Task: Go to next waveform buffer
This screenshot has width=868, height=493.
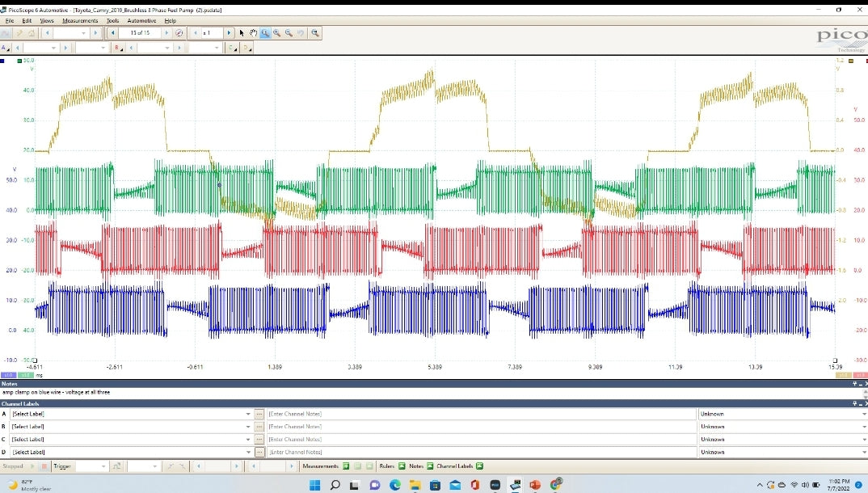Action: [x=166, y=33]
